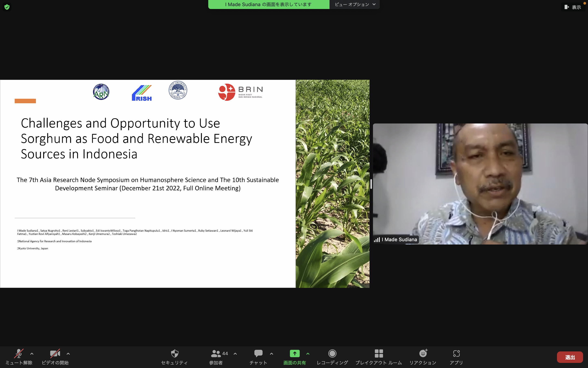Viewport: 588px width, 368px height.
Task: Click sorghum field photo on slide
Action: pos(332,184)
